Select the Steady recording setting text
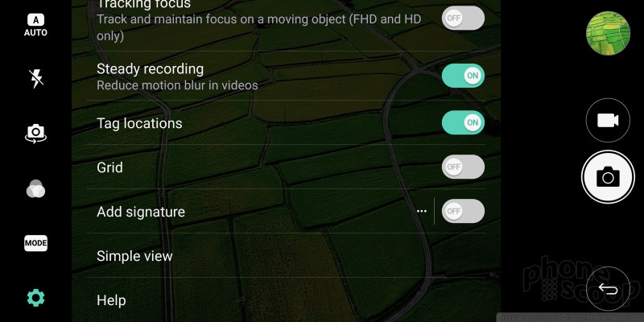The height and width of the screenshot is (322, 644). point(150,69)
